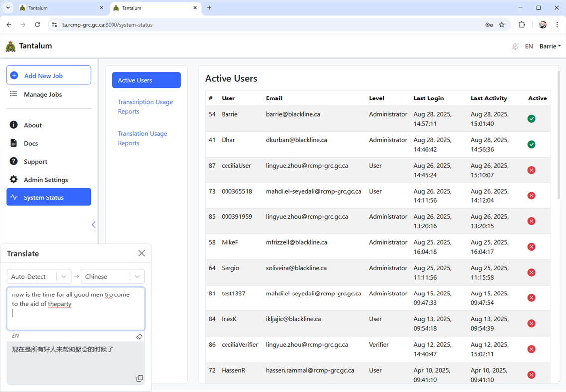This screenshot has height=392, width=566.
Task: Click red inactive icon for ceciliaVerifier
Action: coord(531,349)
